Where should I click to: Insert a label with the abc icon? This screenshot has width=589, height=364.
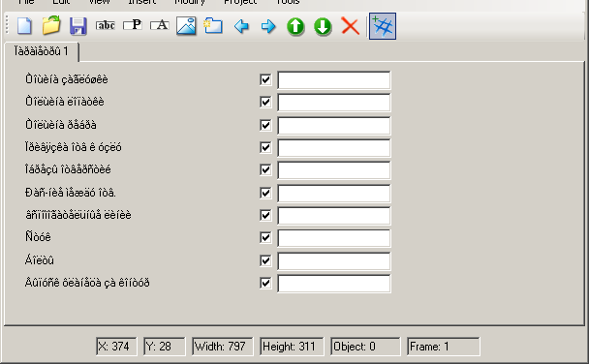(106, 25)
